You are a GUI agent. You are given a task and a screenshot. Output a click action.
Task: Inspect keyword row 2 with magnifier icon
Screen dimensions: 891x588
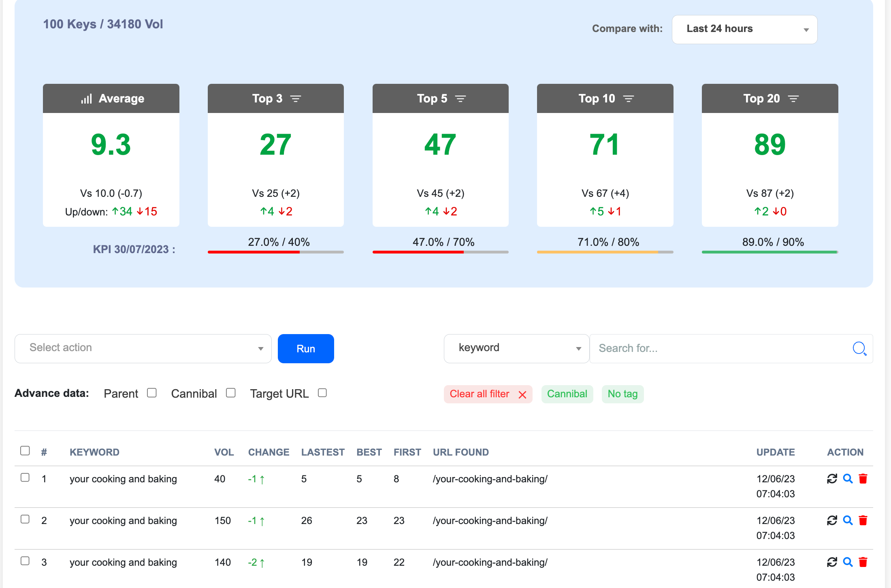848,520
